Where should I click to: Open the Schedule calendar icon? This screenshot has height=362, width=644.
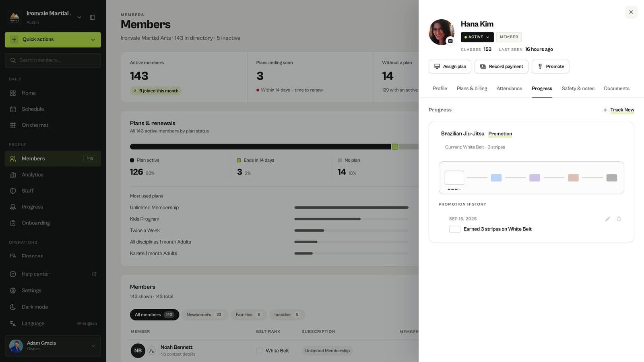pos(13,109)
